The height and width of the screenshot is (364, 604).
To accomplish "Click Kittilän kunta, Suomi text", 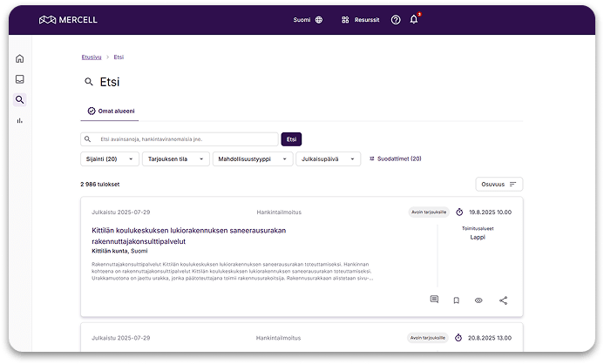I will (119, 251).
